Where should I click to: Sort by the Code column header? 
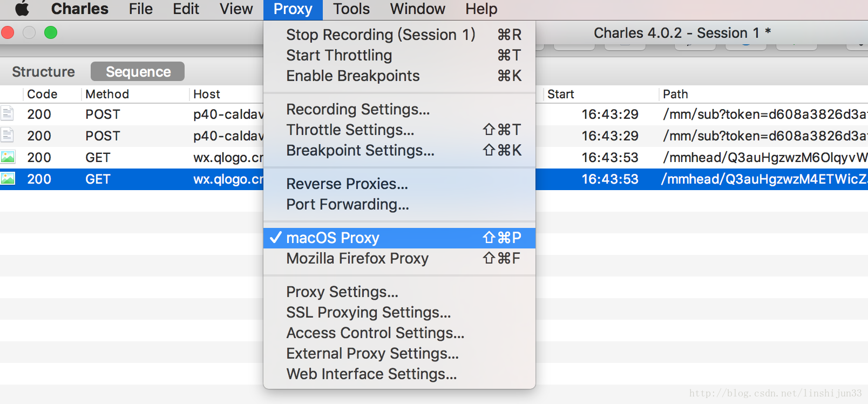tap(42, 94)
